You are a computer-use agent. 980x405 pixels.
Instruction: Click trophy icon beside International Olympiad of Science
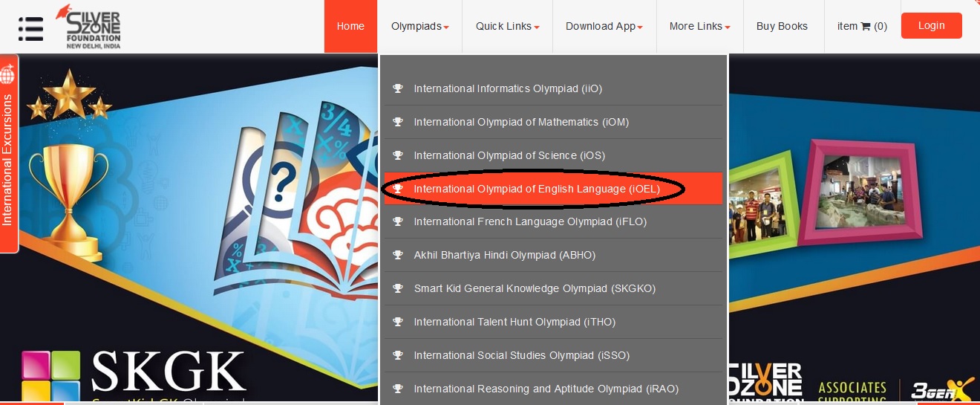click(x=398, y=155)
